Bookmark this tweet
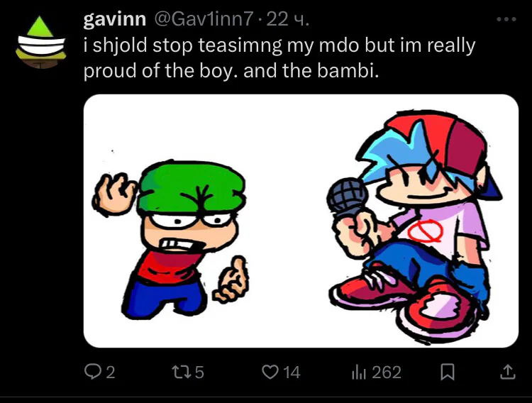The image size is (532, 403). (447, 372)
